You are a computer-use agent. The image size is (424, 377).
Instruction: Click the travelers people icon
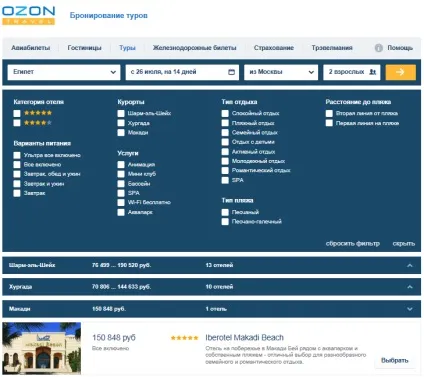click(373, 72)
